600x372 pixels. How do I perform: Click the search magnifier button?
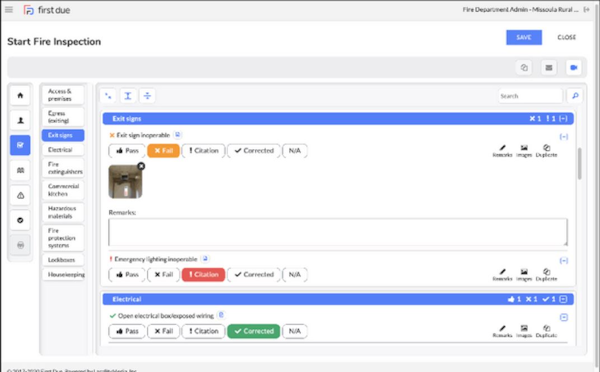(x=575, y=96)
